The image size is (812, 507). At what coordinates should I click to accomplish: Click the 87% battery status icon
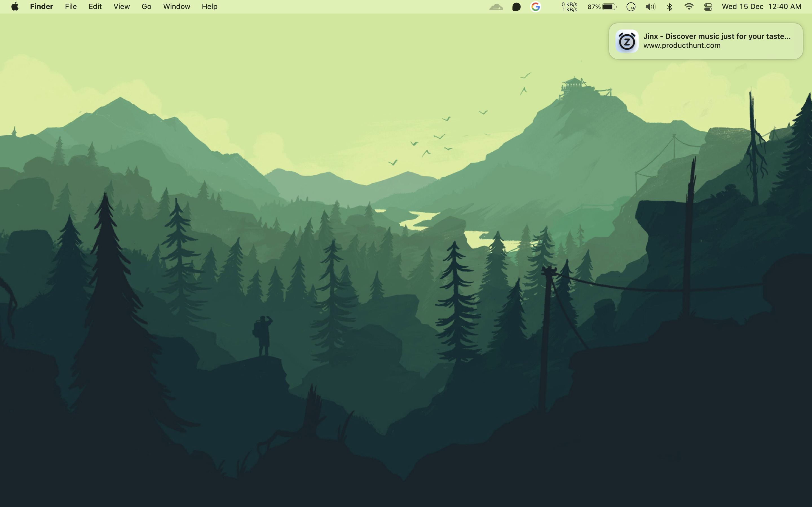602,7
